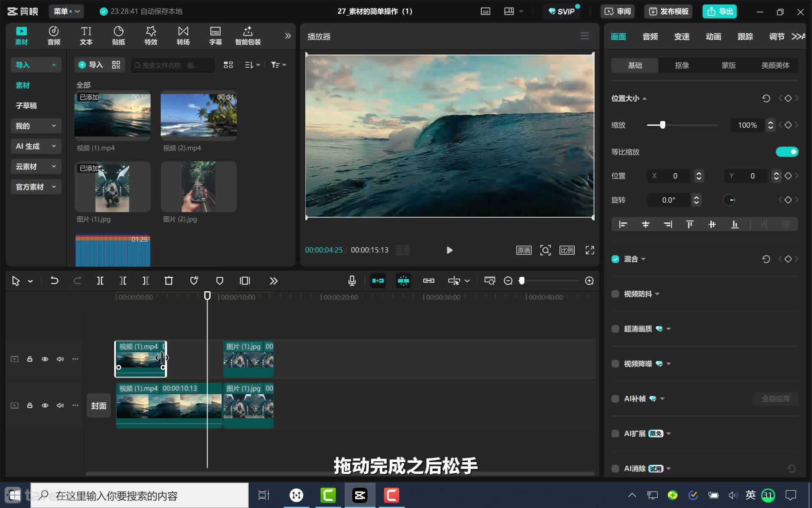Viewport: 812px width, 508px height.
Task: Open the 菜单 dropdown in title bar
Action: (66, 11)
